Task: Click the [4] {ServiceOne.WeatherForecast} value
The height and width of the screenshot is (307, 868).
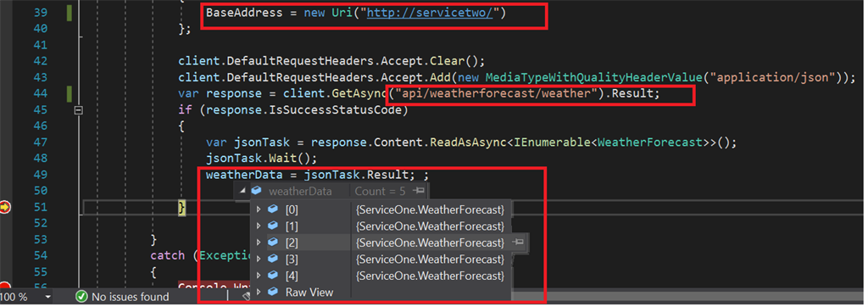Action: pyautogui.click(x=430, y=276)
